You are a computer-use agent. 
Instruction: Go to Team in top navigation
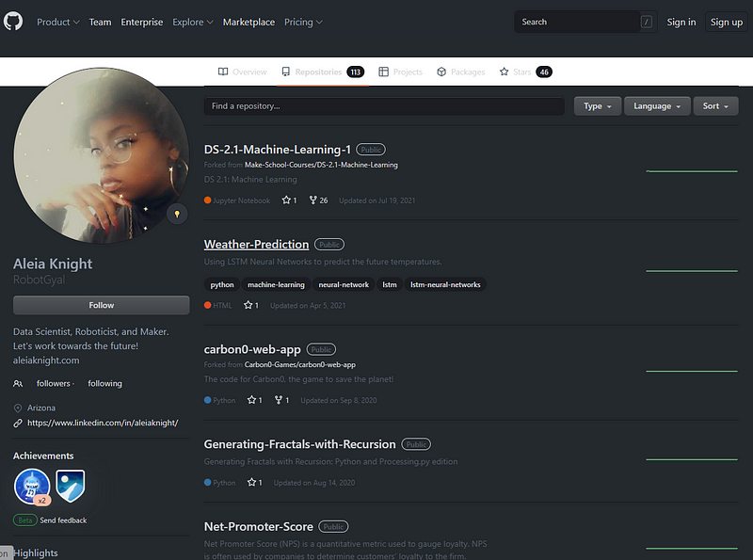coord(100,22)
